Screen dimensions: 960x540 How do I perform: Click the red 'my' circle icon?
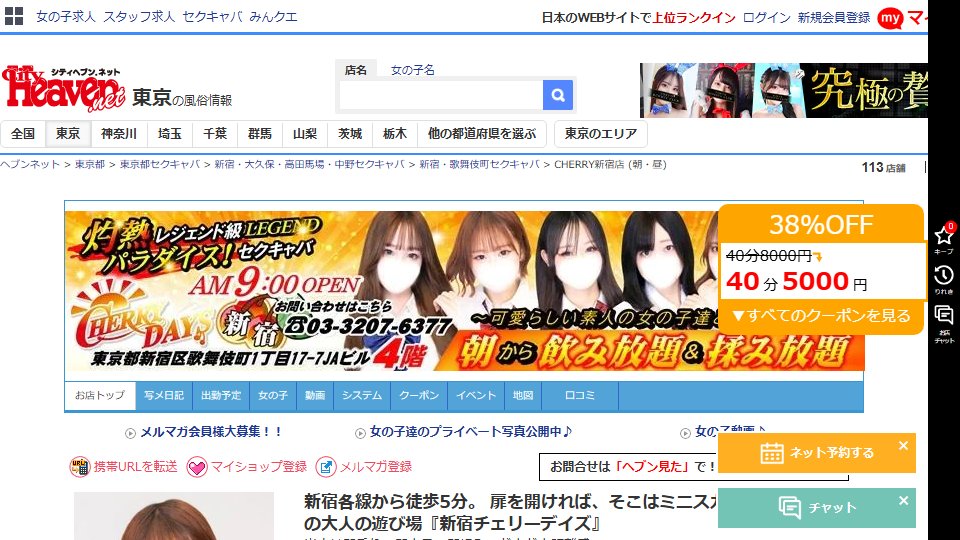point(890,18)
